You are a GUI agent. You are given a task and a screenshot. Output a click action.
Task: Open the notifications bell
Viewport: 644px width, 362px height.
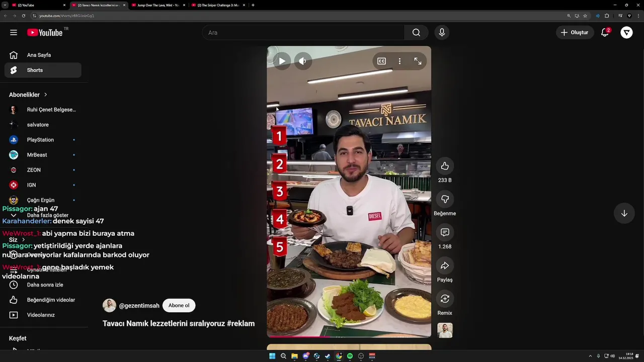point(605,33)
